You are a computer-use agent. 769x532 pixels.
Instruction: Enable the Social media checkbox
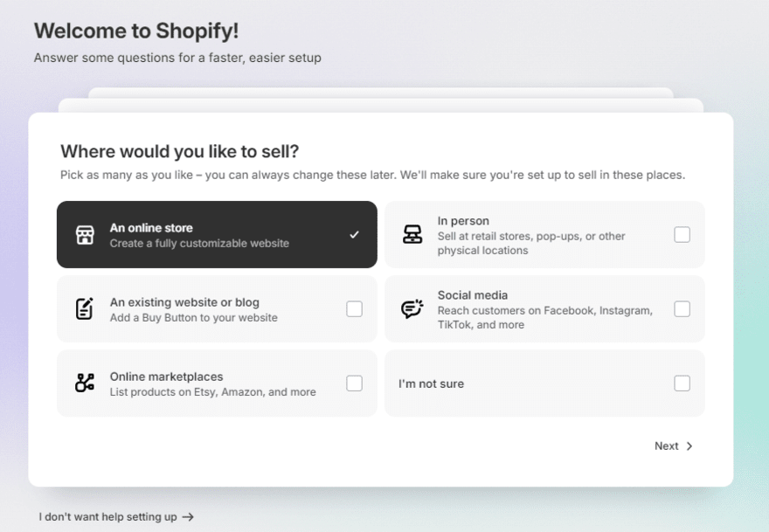coord(682,308)
